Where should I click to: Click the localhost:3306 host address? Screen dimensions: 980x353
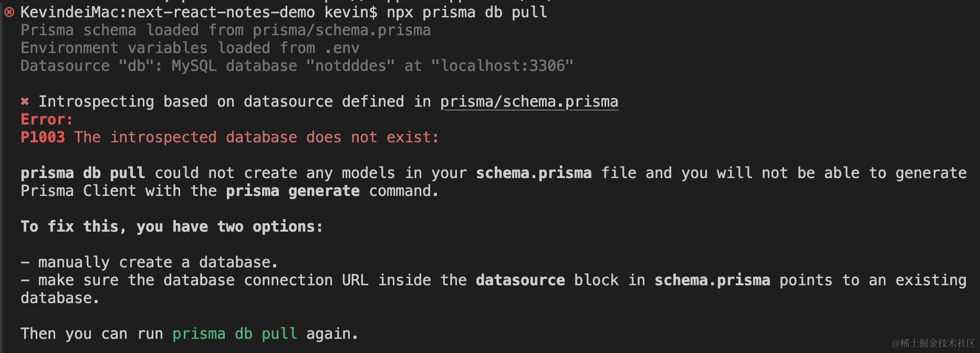coord(502,66)
